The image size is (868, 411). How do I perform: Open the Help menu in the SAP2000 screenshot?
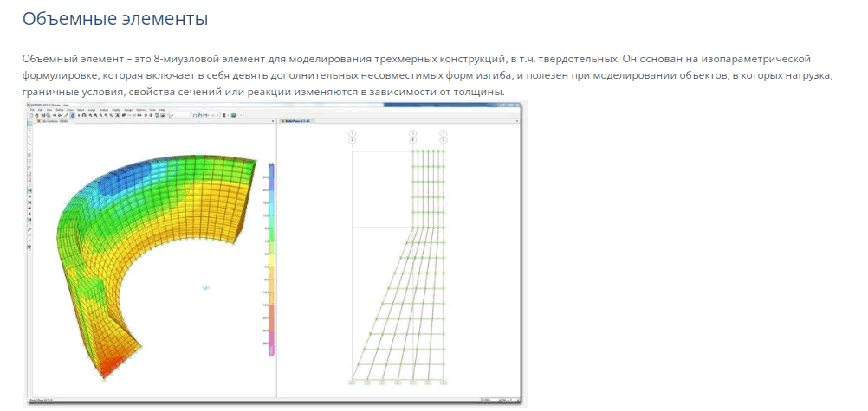coord(162,110)
